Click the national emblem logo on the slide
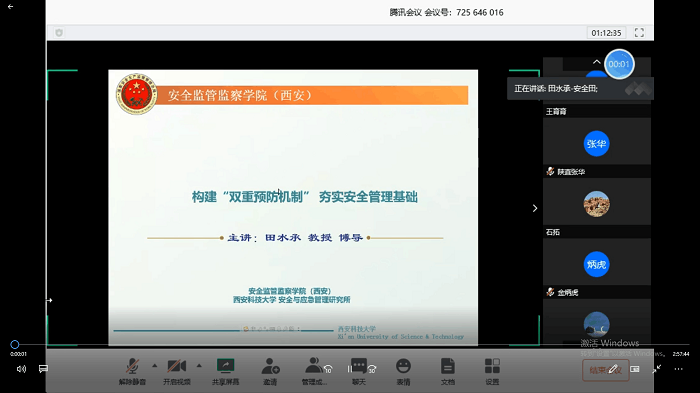The image size is (700, 393). (x=137, y=94)
